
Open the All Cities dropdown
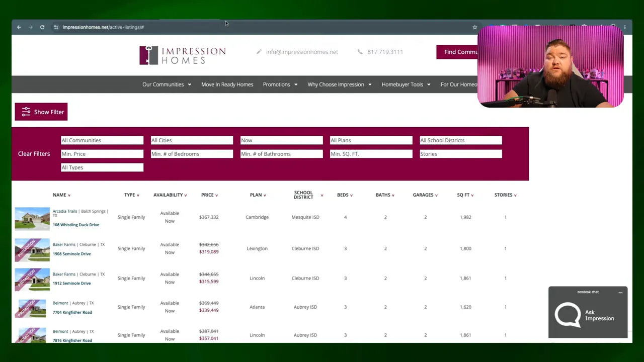pyautogui.click(x=192, y=140)
